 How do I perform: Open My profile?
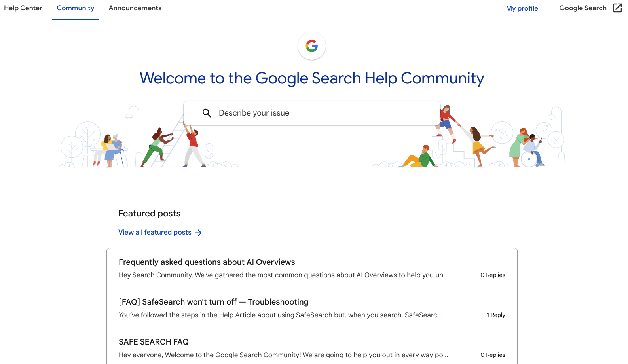pyautogui.click(x=522, y=8)
